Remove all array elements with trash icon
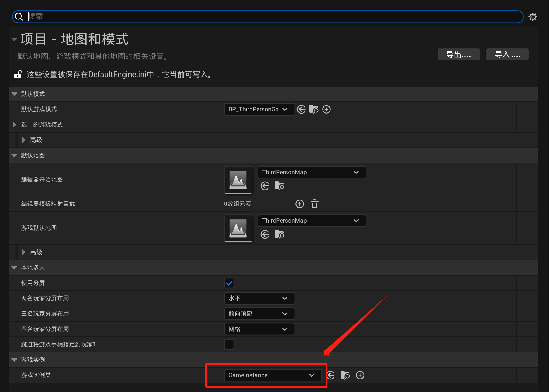The height and width of the screenshot is (392, 549). point(314,204)
